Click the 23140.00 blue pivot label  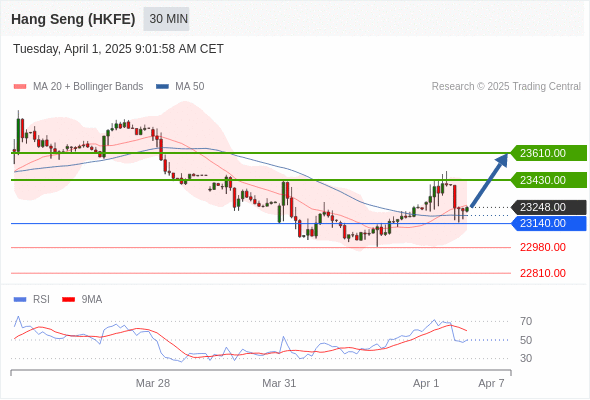[549, 224]
